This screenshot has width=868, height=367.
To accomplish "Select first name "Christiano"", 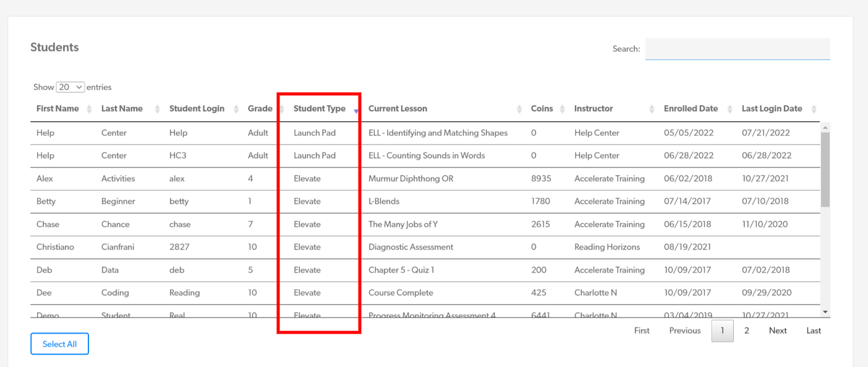I will tap(55, 247).
